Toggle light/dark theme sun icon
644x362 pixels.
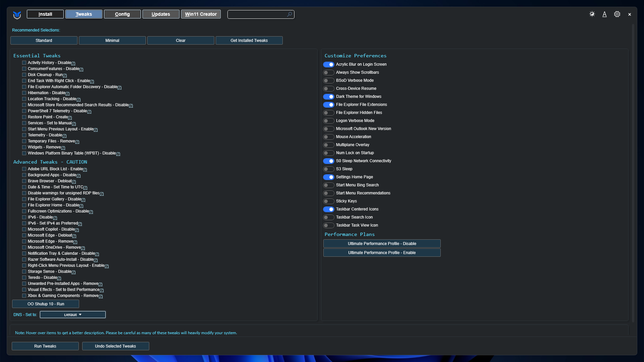[x=592, y=14]
